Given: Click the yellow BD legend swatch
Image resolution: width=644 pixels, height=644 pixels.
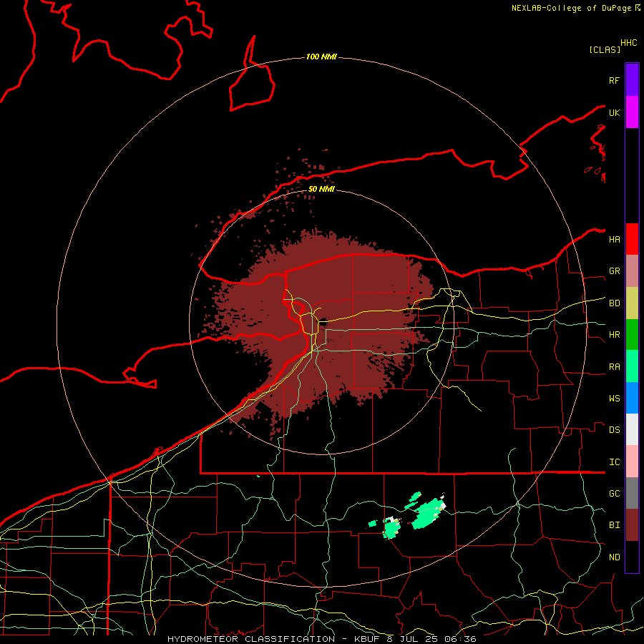Looking at the screenshot, I should click(x=632, y=303).
